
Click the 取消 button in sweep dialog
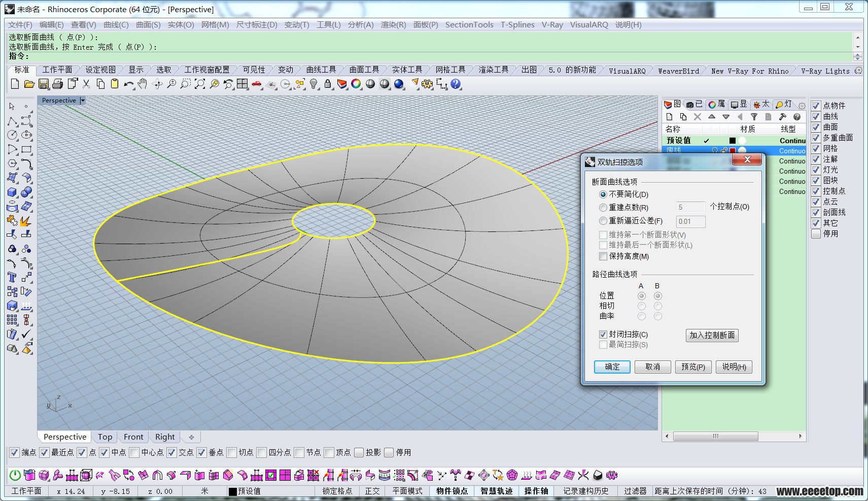pyautogui.click(x=653, y=367)
